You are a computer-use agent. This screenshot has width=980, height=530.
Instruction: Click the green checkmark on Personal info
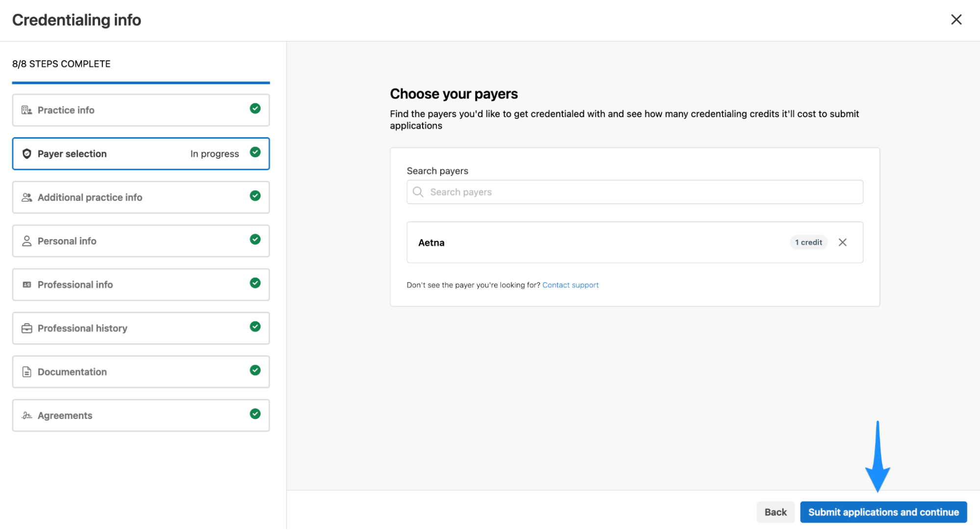(255, 240)
